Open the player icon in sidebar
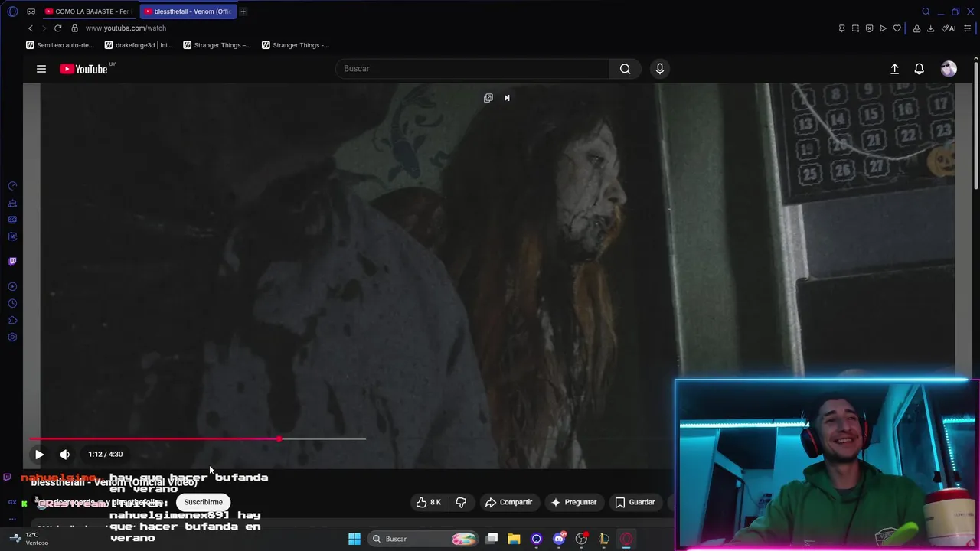Image resolution: width=980 pixels, height=551 pixels. [12, 287]
